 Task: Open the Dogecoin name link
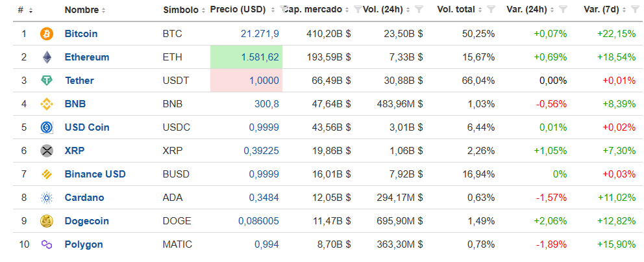click(x=87, y=221)
